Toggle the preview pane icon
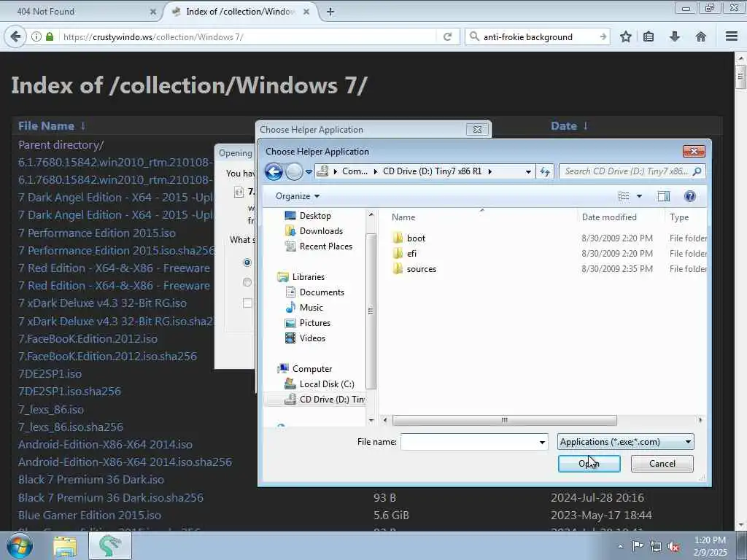Viewport: 747px width, 560px height. pyautogui.click(x=663, y=196)
